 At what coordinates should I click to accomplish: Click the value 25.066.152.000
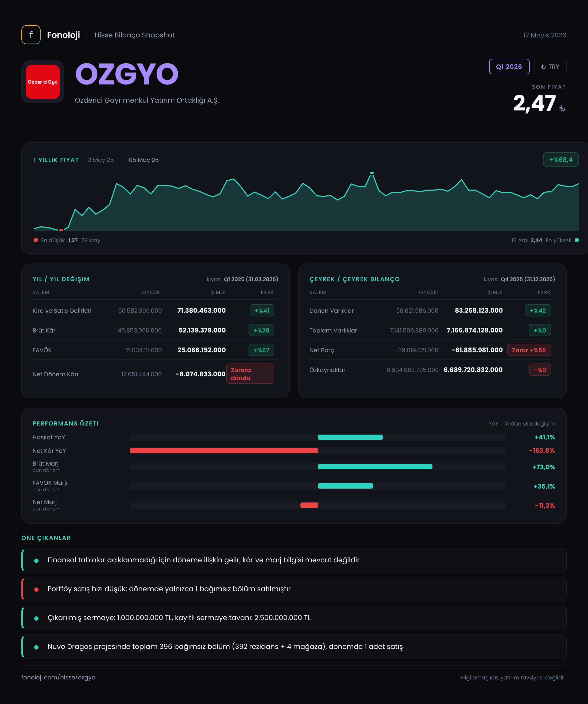pos(201,350)
